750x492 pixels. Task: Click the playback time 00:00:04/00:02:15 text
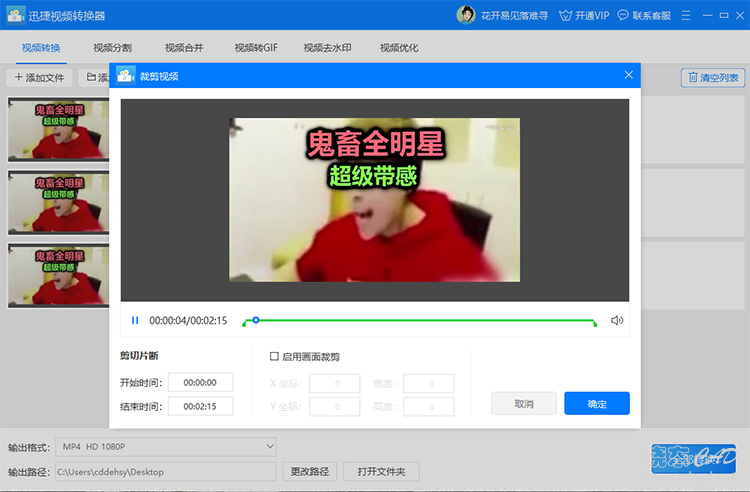(188, 320)
